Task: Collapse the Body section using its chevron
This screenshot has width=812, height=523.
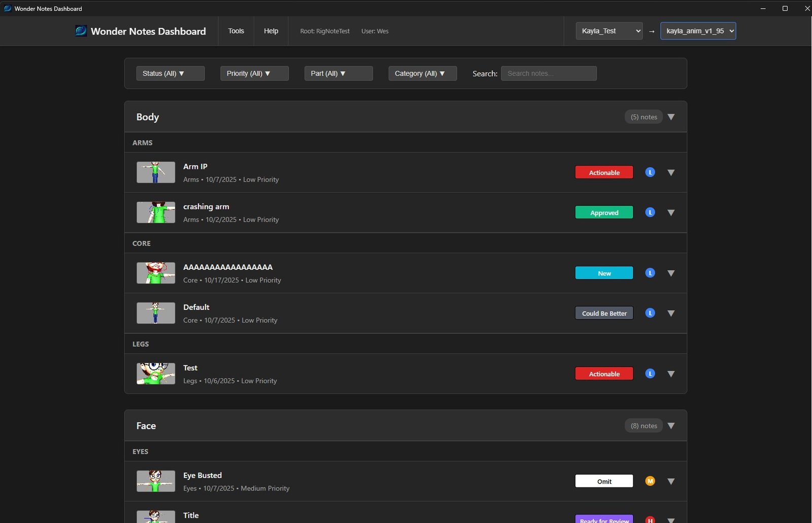Action: pos(671,117)
